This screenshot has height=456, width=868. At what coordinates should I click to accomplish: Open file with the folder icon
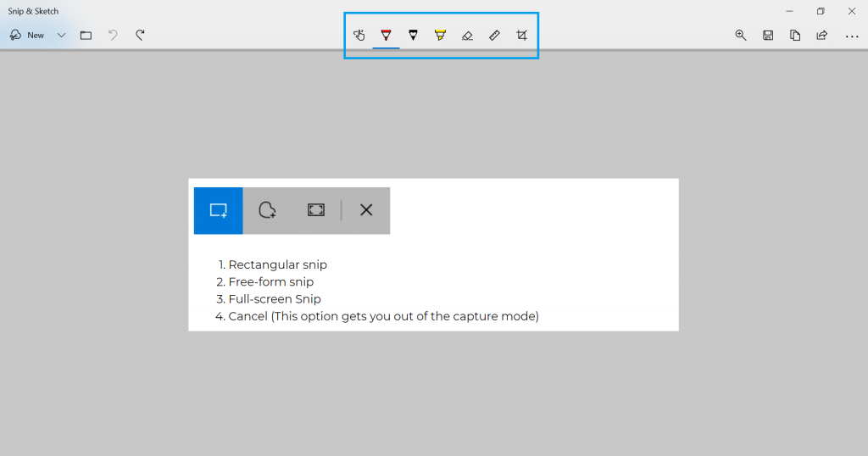pyautogui.click(x=86, y=36)
